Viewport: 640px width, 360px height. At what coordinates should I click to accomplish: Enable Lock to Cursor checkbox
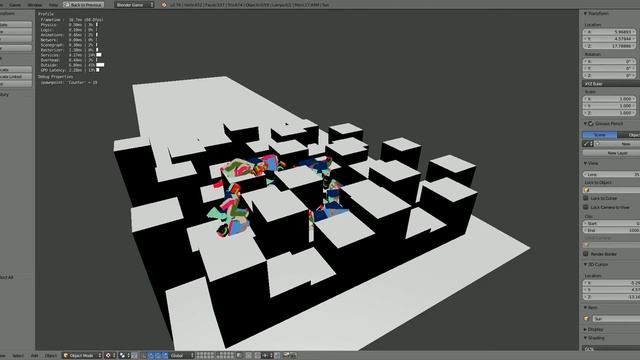click(x=586, y=198)
